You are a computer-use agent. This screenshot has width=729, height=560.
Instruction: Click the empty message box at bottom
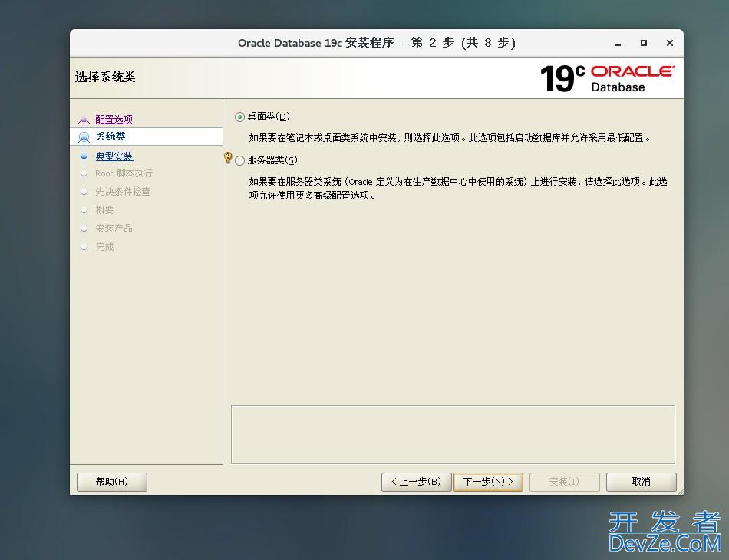453,434
